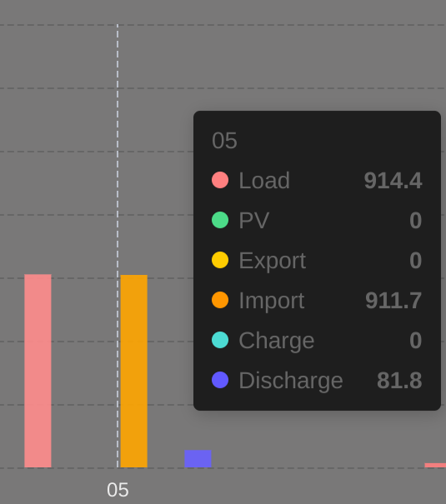Viewport: 446px width, 504px height.
Task: Click the yellow Export color dot
Action: click(220, 260)
